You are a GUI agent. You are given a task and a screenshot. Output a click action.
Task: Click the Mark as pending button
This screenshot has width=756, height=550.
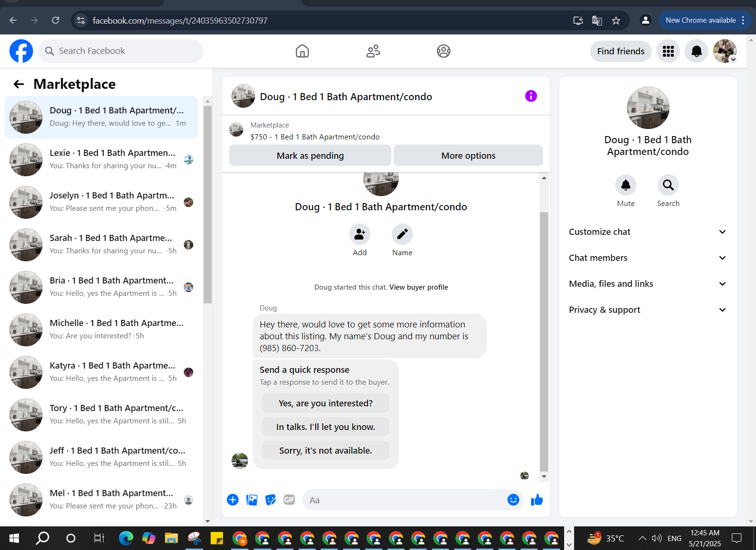point(310,155)
